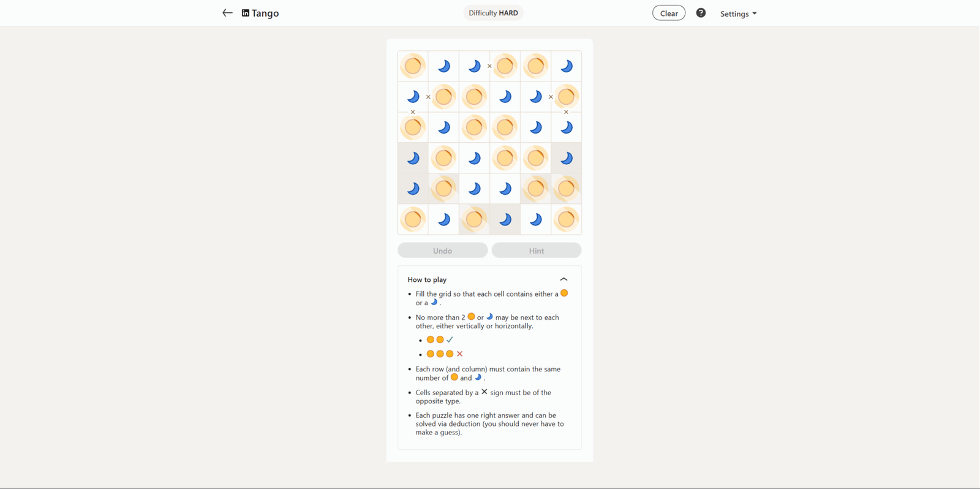Click the Tango title text
Image resolution: width=980 pixels, height=489 pixels.
265,13
